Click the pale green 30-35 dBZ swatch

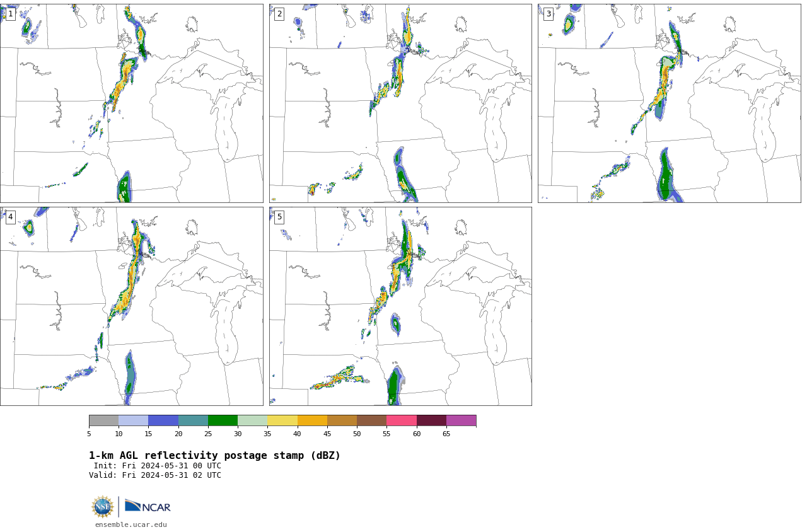[253, 420]
